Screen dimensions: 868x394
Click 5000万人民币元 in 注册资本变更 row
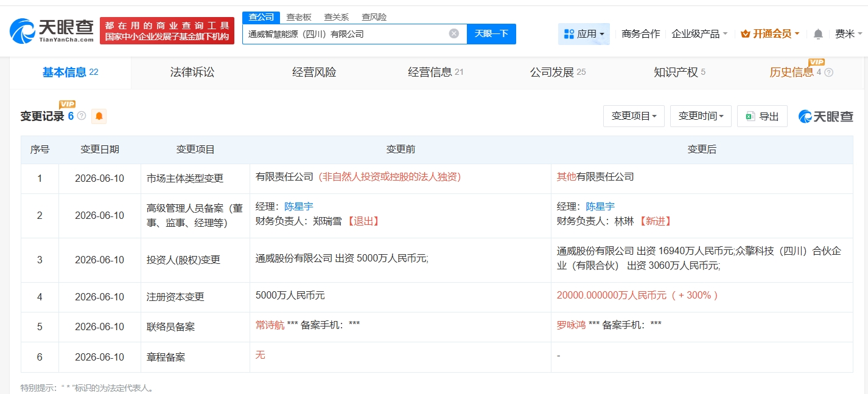tap(290, 295)
